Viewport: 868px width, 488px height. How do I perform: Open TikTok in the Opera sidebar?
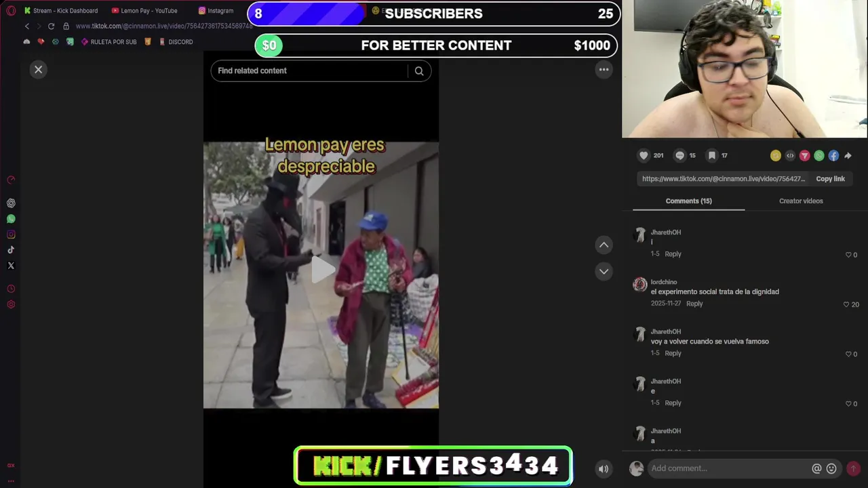click(x=11, y=250)
